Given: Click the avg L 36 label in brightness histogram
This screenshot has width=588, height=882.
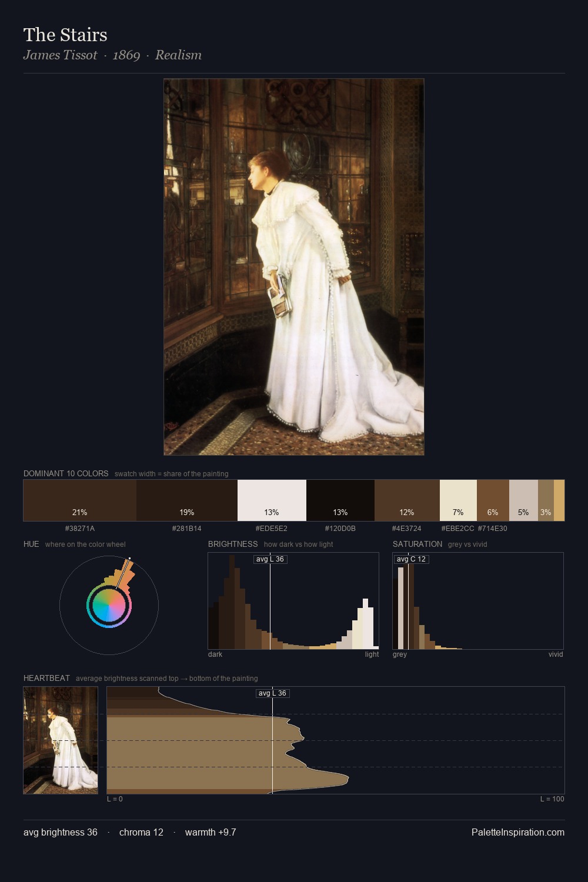Looking at the screenshot, I should click(x=270, y=559).
